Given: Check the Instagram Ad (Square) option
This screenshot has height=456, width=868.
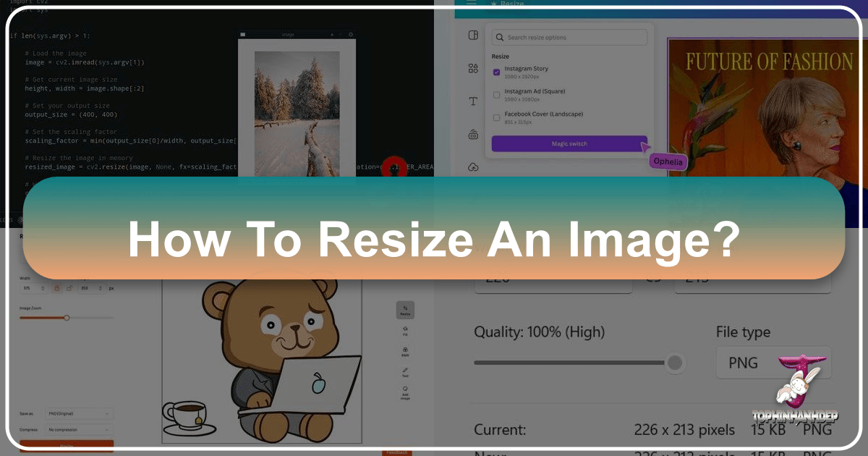Looking at the screenshot, I should 496,94.
